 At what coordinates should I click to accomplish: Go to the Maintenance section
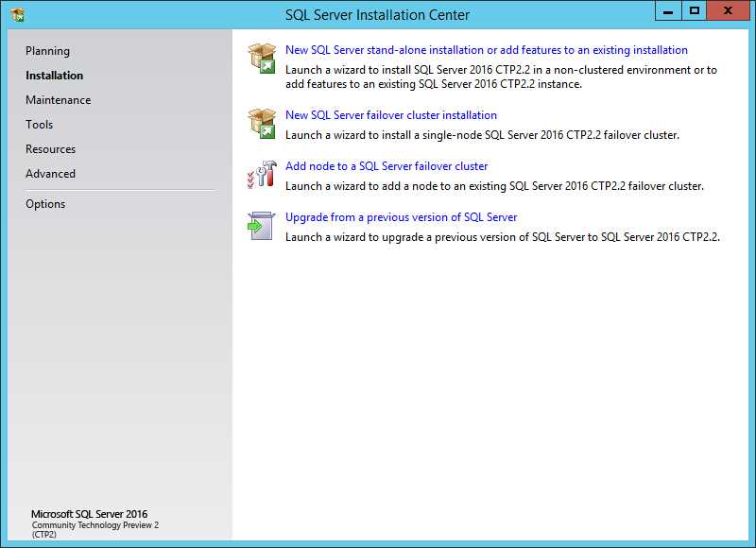click(x=59, y=100)
